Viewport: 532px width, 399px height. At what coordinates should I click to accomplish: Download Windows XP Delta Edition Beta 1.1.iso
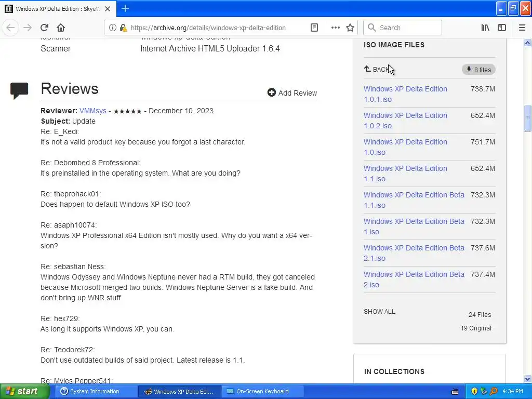(x=414, y=200)
